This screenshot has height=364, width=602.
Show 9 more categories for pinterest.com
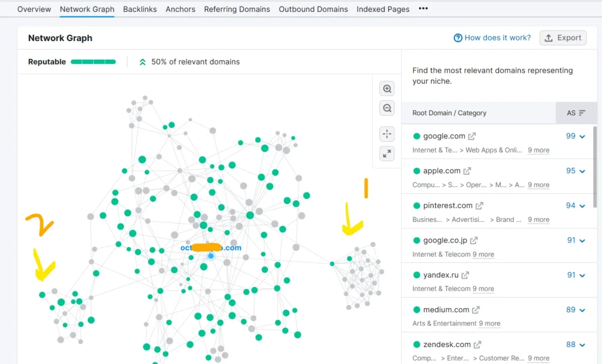click(x=539, y=220)
